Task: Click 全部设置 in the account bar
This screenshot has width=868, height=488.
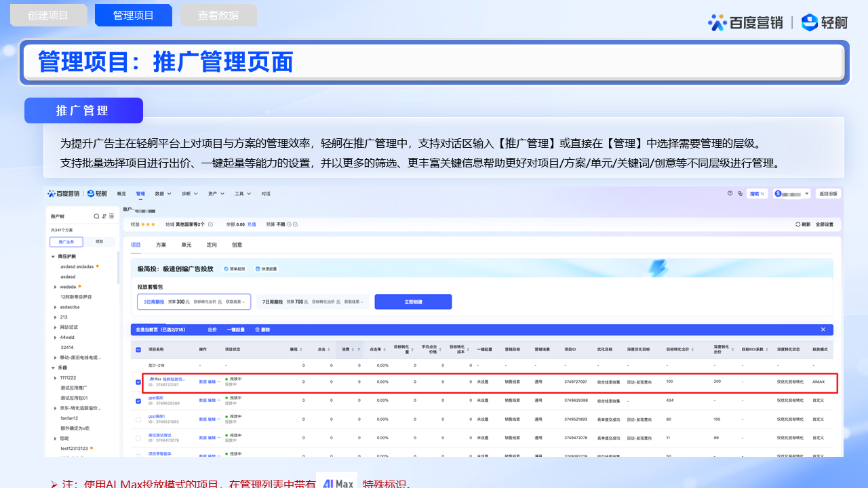Action: click(x=824, y=224)
